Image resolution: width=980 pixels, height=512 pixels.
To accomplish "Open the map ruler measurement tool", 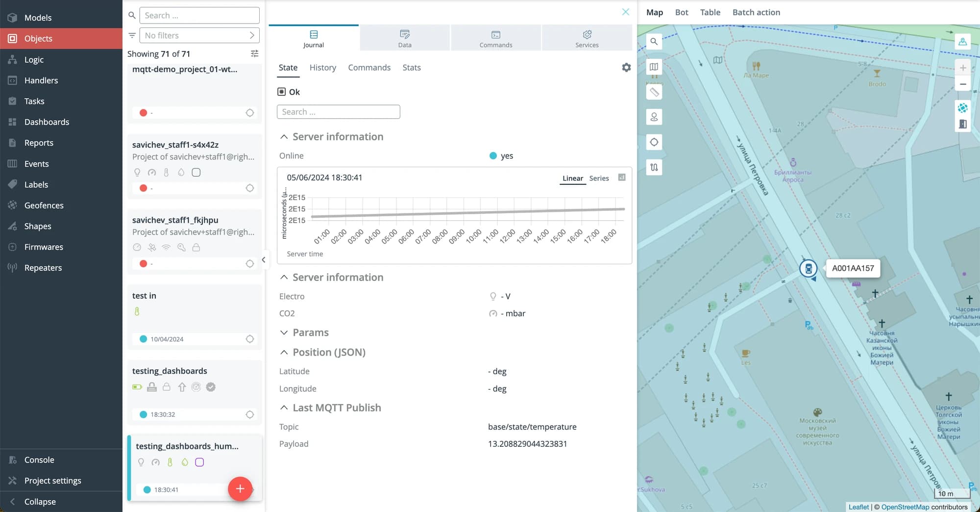I will [654, 92].
